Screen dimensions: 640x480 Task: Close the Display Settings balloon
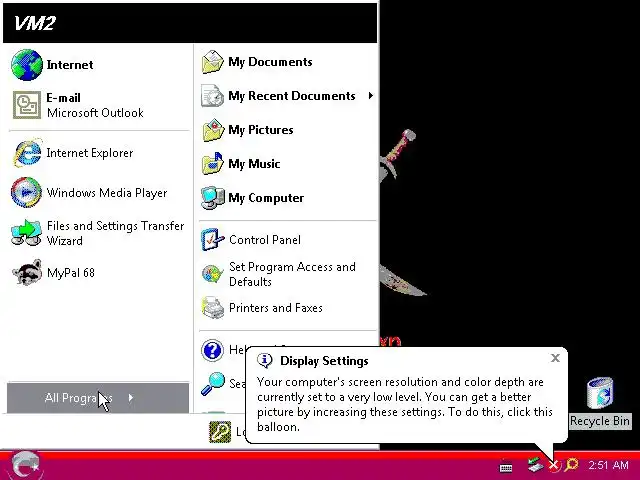point(555,358)
